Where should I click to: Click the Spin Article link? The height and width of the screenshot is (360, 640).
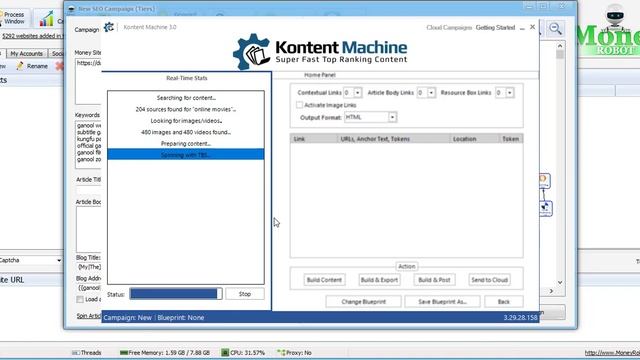89,316
